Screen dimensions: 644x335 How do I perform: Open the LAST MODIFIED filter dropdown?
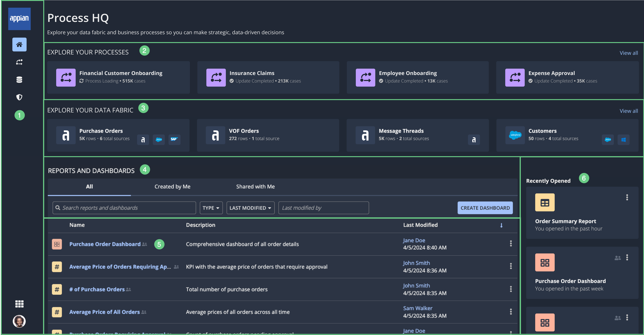pos(251,208)
